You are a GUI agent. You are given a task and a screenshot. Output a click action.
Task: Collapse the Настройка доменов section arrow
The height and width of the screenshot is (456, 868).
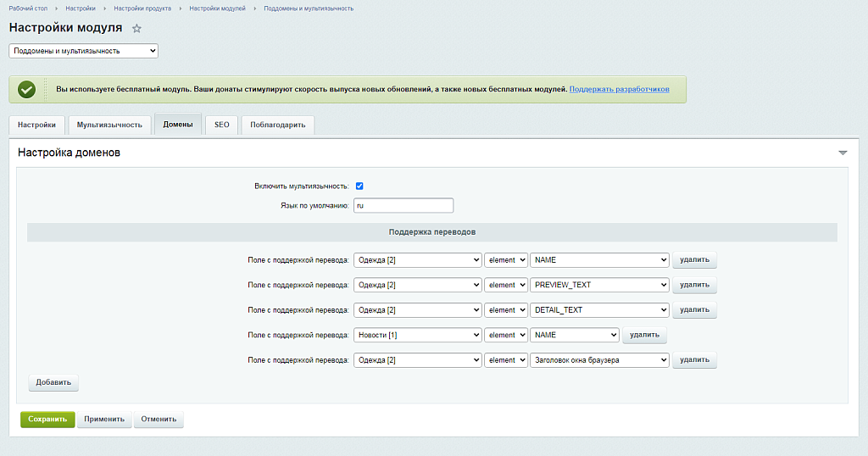click(x=843, y=153)
